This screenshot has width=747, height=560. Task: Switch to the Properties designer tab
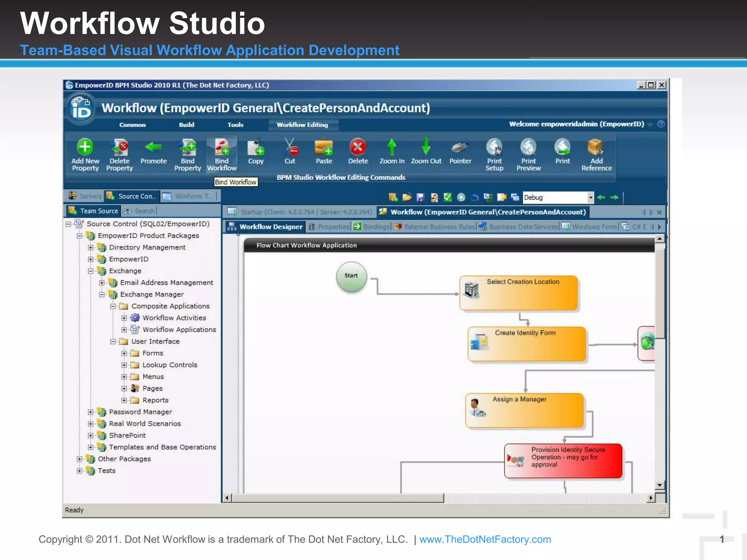(x=333, y=227)
